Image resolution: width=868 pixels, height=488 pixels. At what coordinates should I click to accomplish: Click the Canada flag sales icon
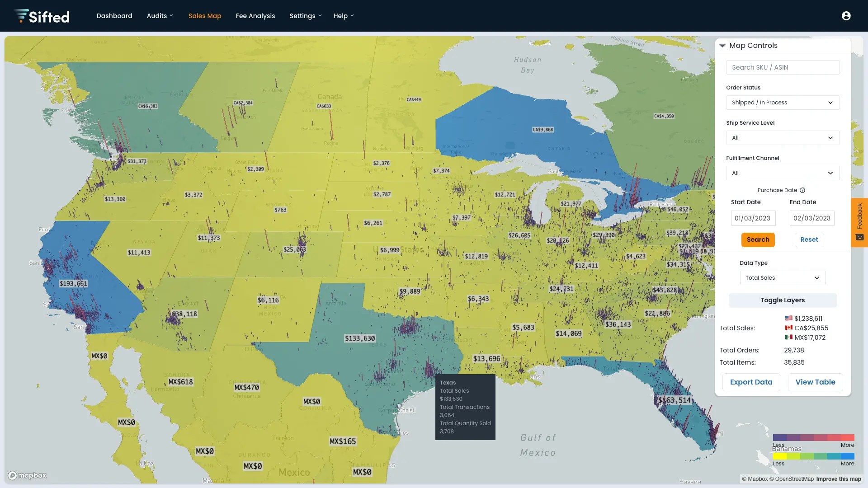[x=789, y=328]
